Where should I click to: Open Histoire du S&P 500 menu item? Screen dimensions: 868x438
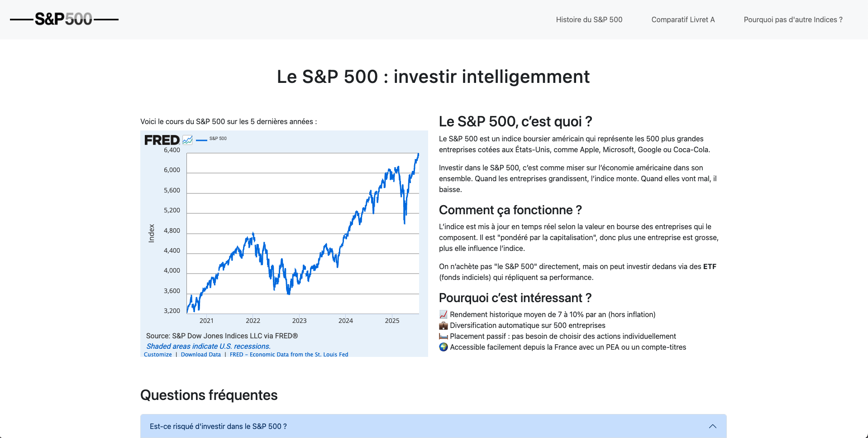pyautogui.click(x=589, y=19)
